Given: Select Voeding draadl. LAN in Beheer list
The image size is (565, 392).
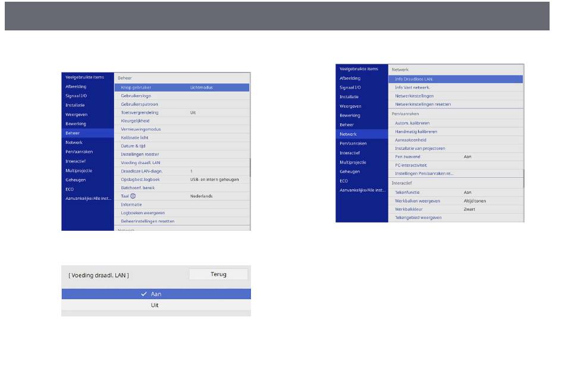Looking at the screenshot, I should [x=182, y=162].
